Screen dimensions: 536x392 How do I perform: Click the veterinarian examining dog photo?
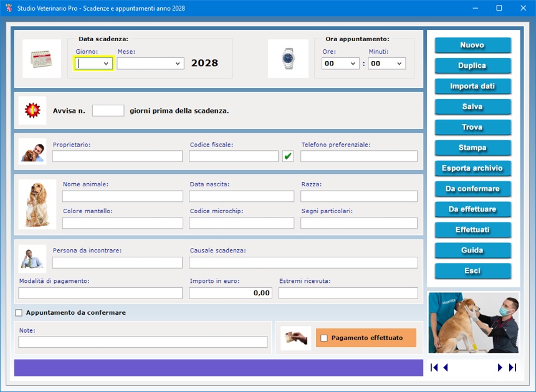474,322
